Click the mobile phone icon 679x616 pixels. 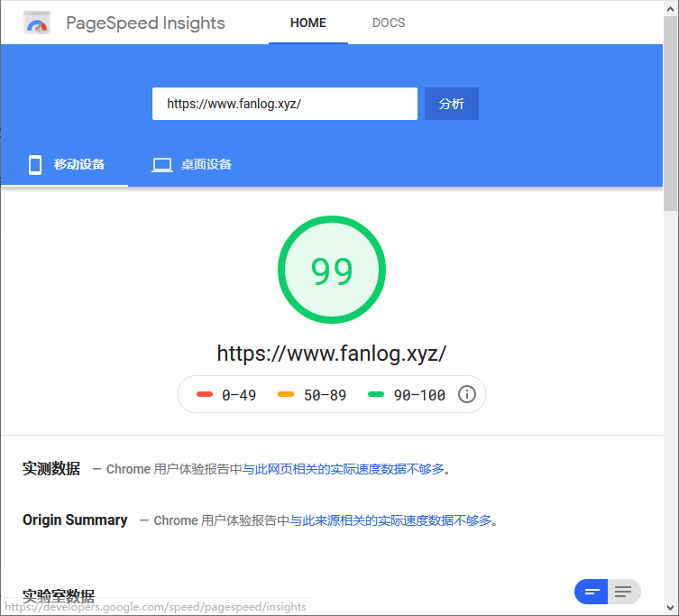[35, 165]
